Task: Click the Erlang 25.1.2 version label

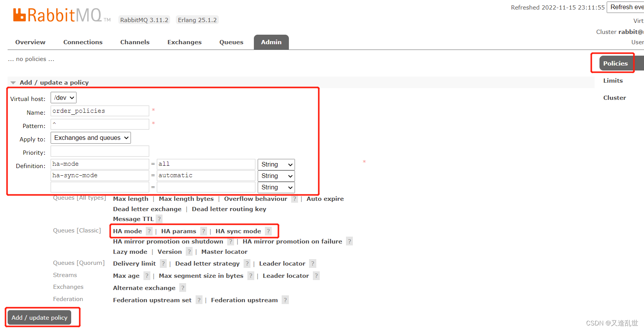Action: [197, 20]
